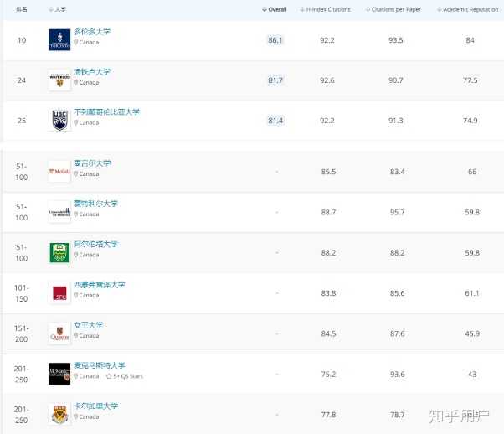Click the McMaster University black logo
The width and height of the screenshot is (504, 434).
[x=59, y=374]
